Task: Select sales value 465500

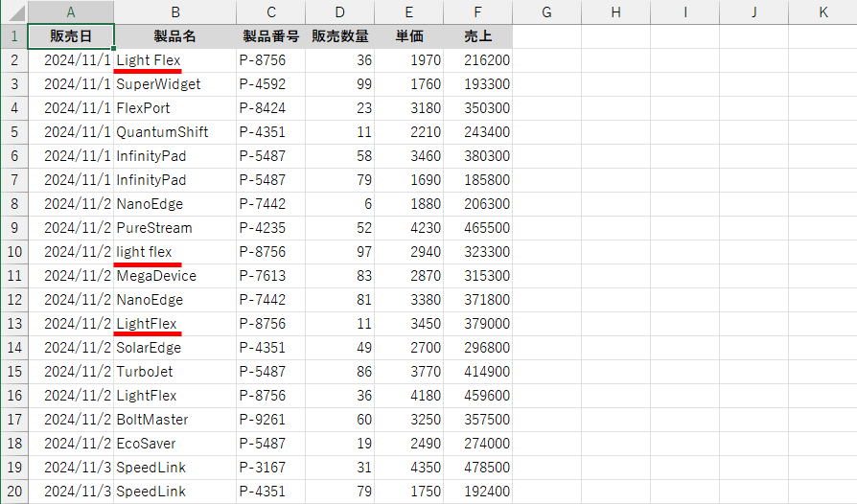Action: click(x=477, y=228)
